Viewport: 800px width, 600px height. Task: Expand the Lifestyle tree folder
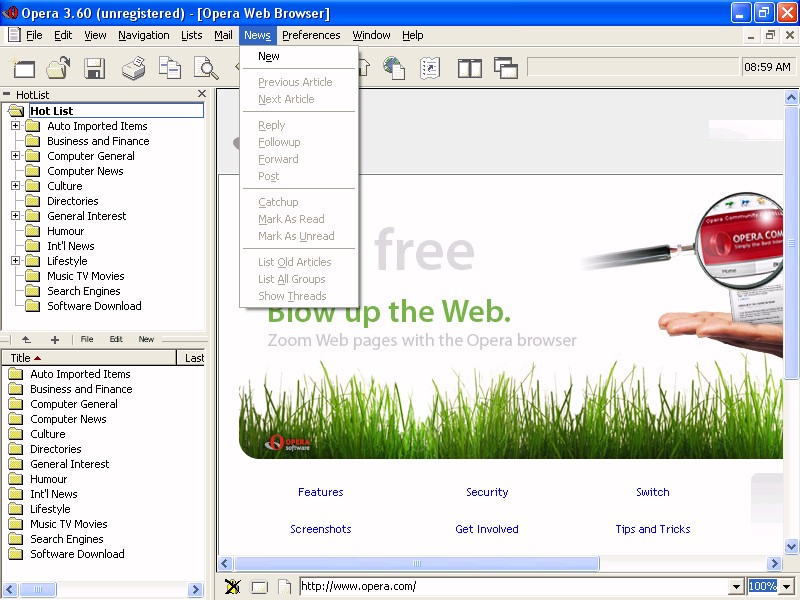pyautogui.click(x=16, y=261)
